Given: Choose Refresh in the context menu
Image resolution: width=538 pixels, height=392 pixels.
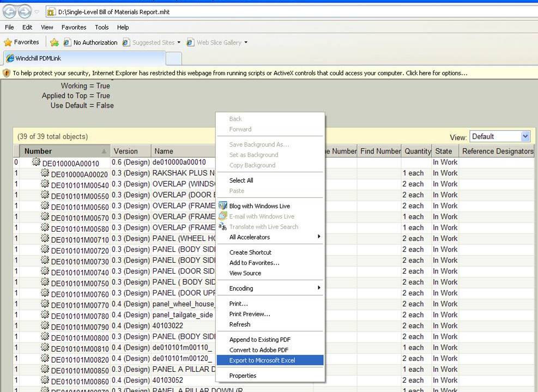Looking at the screenshot, I should pyautogui.click(x=270, y=324).
